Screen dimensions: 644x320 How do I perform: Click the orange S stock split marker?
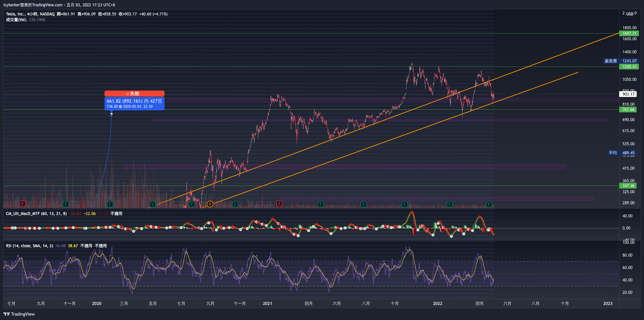210,204
